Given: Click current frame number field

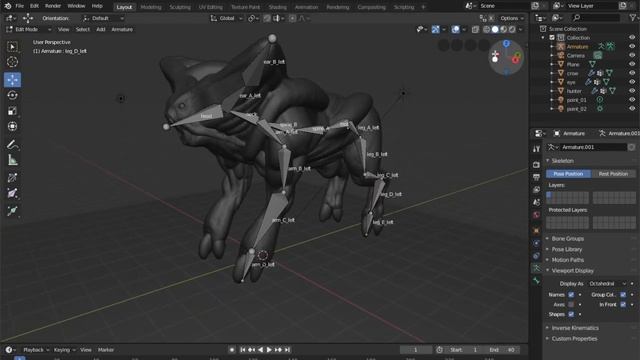Looking at the screenshot, I should click(416, 350).
